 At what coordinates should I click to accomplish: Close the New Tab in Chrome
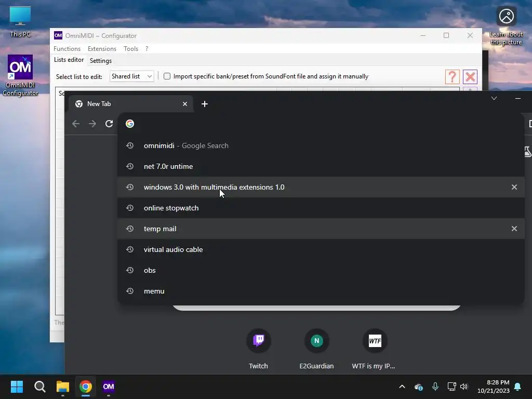point(185,104)
